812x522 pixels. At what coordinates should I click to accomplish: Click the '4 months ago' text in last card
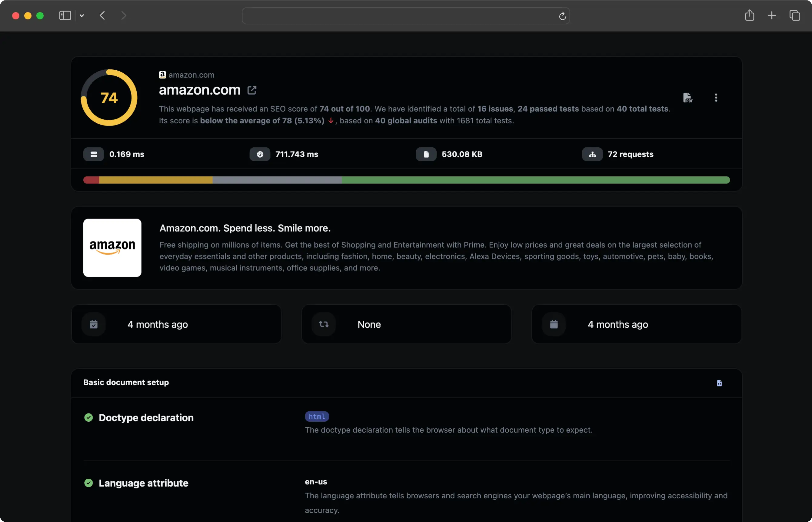(x=618, y=324)
